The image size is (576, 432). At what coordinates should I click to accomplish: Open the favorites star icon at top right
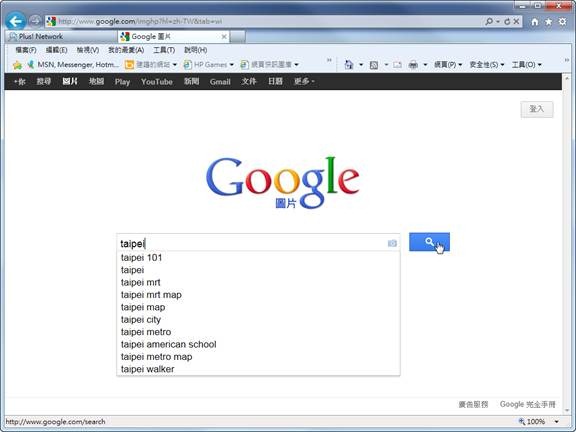(548, 22)
